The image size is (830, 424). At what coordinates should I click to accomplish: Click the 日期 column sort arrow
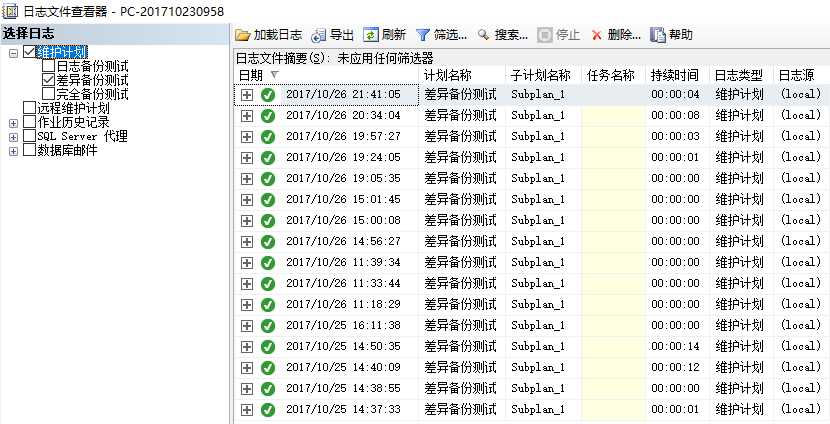click(274, 75)
